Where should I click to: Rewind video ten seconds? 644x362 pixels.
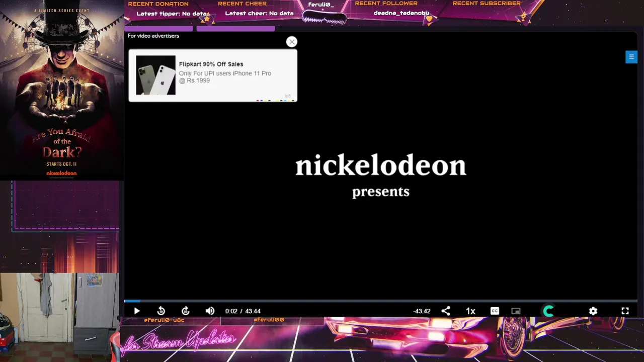coord(161,311)
